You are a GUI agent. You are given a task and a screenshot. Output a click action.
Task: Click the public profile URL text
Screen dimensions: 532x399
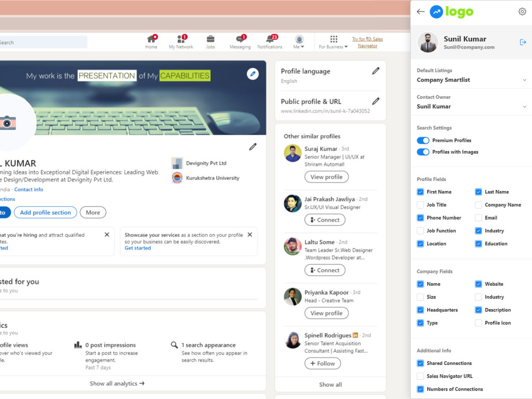tap(326, 111)
